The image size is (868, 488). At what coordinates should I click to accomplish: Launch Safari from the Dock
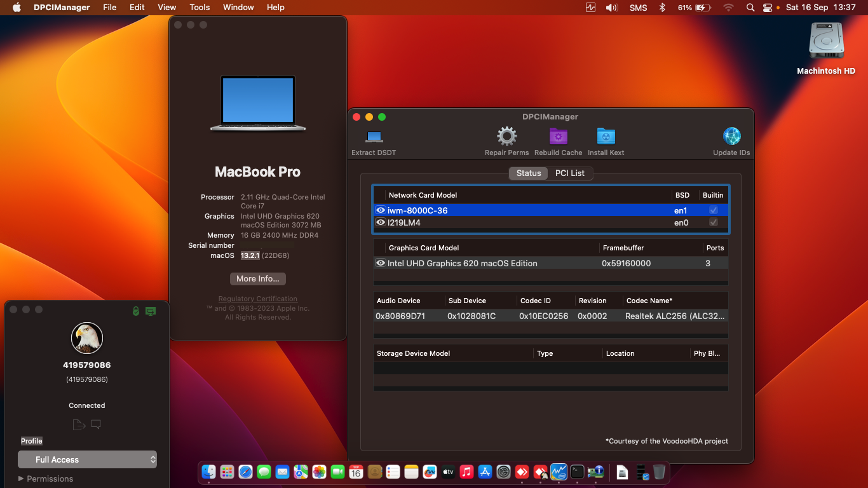pyautogui.click(x=245, y=471)
